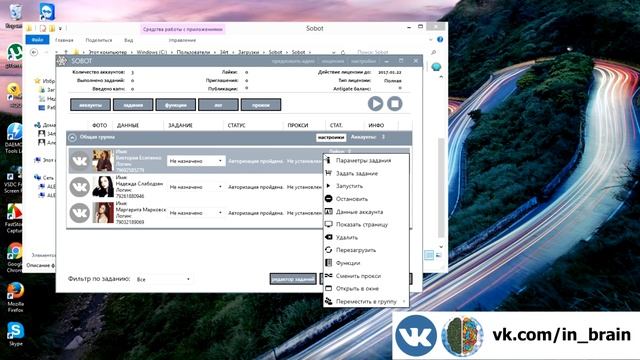Click the ПРОКСИ column header
This screenshot has height=360, width=640.
pyautogui.click(x=298, y=125)
